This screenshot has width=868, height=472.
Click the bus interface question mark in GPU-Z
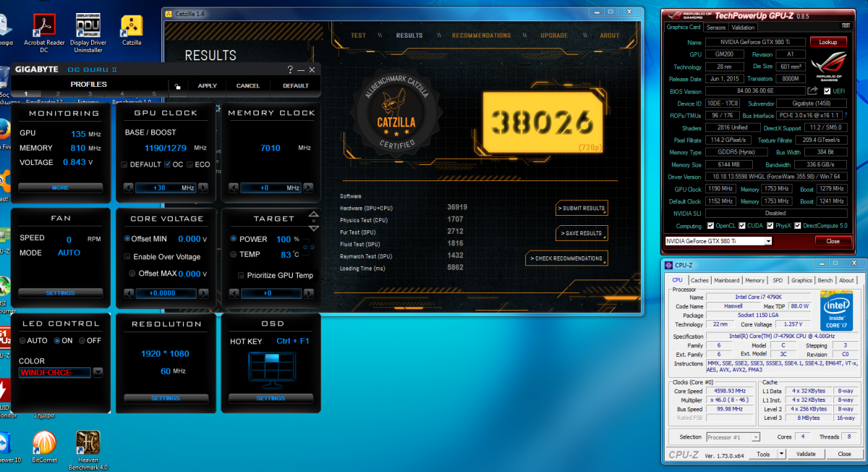tap(846, 116)
